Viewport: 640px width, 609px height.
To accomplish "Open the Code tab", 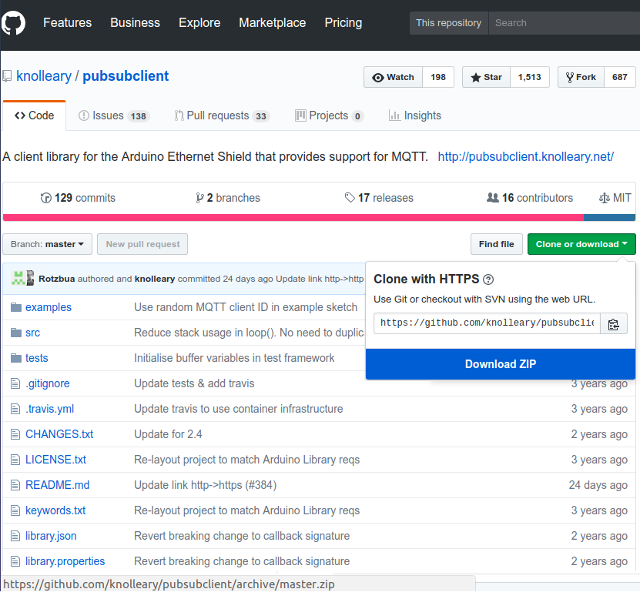I will tap(34, 116).
